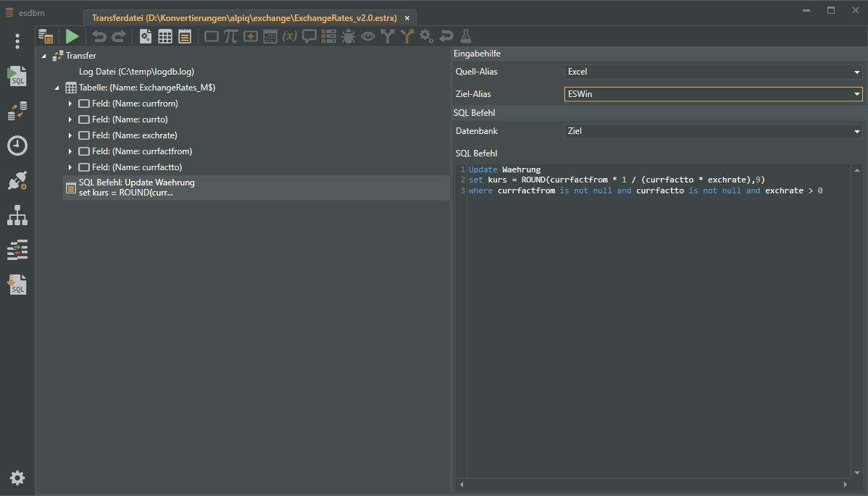Toggle checkbox for field currfrom

[84, 104]
